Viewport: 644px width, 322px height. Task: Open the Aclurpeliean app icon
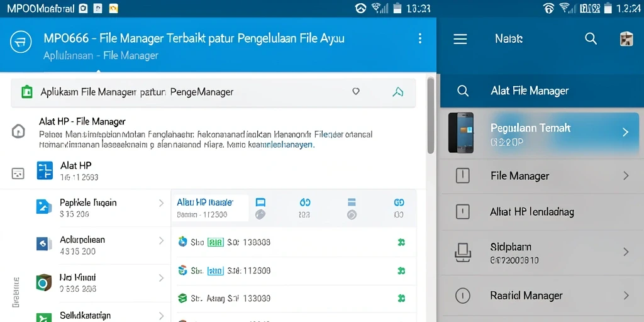tap(44, 244)
